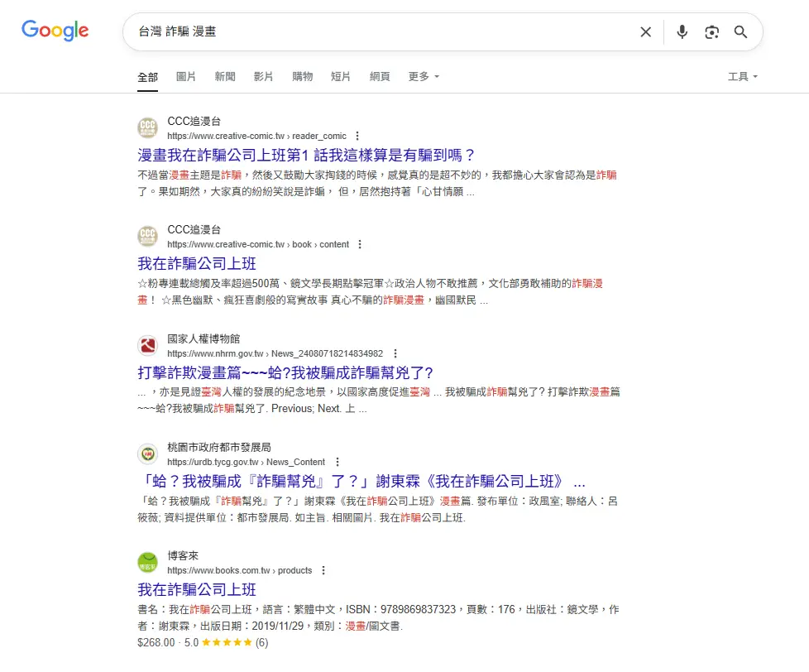Switch to the 購物 tab

tap(303, 77)
